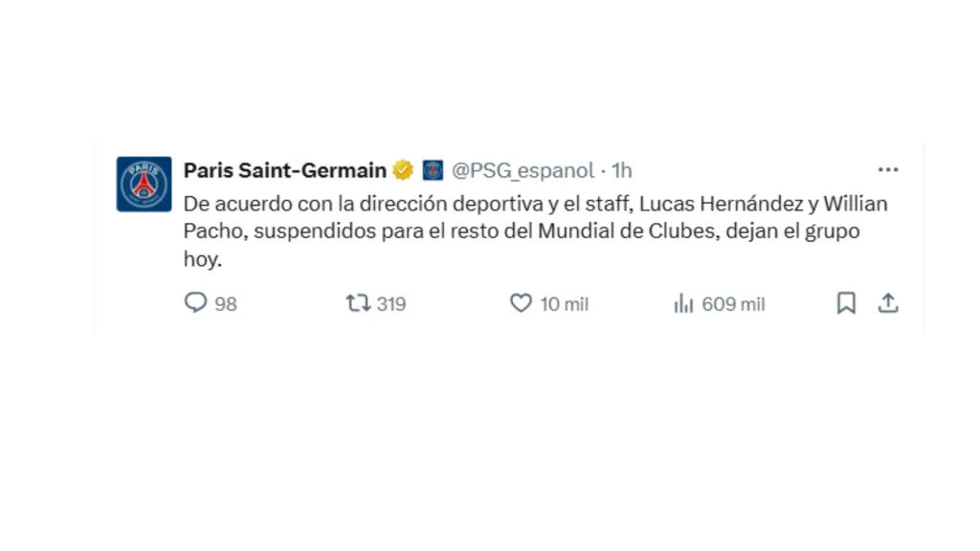Click the Paris Saint-Germain display name

tap(284, 171)
